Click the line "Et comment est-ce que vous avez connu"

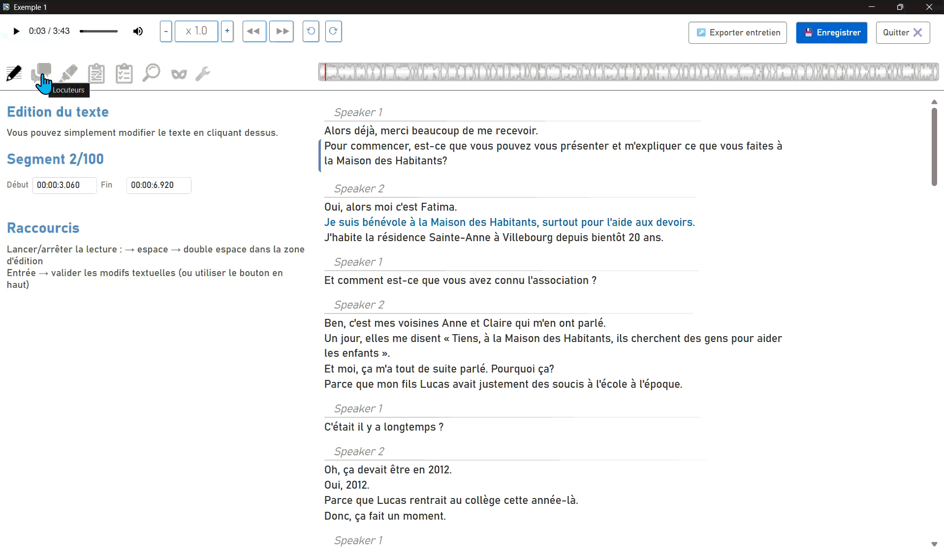pyautogui.click(x=460, y=280)
